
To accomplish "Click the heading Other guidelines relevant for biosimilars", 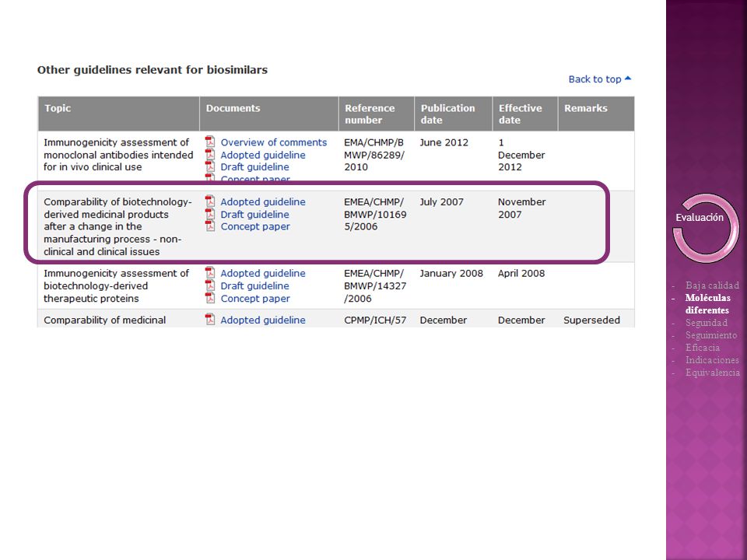I will pos(153,70).
